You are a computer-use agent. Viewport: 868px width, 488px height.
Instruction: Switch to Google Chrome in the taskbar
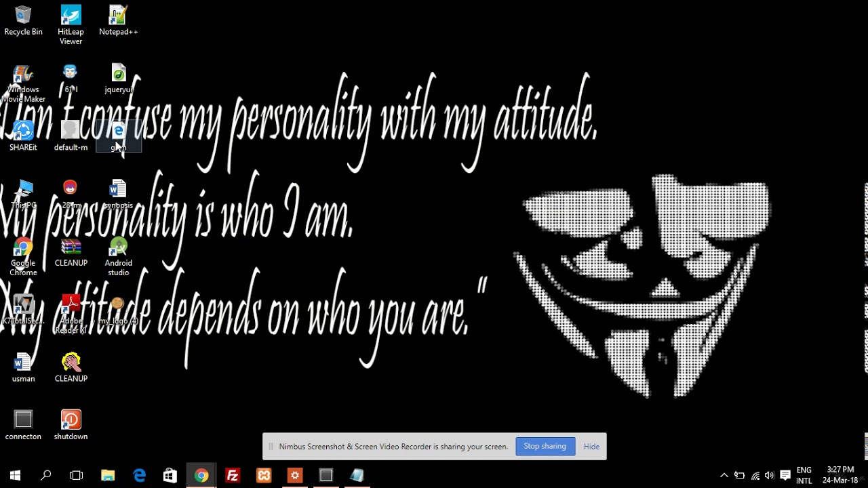[x=201, y=475]
